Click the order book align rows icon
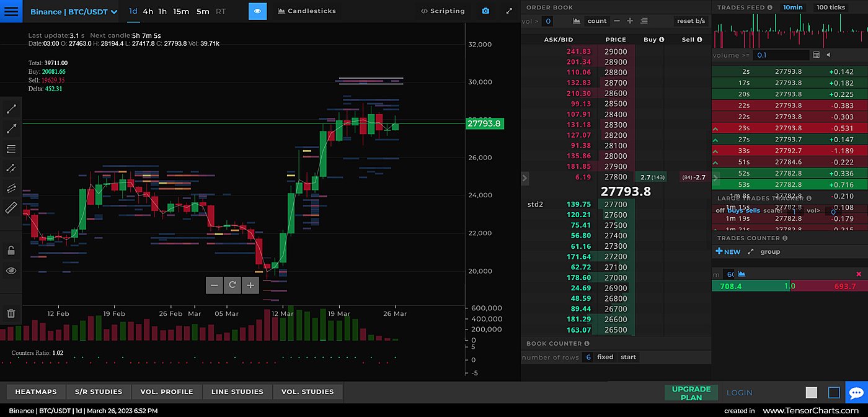The width and height of the screenshot is (868, 417). point(644,21)
